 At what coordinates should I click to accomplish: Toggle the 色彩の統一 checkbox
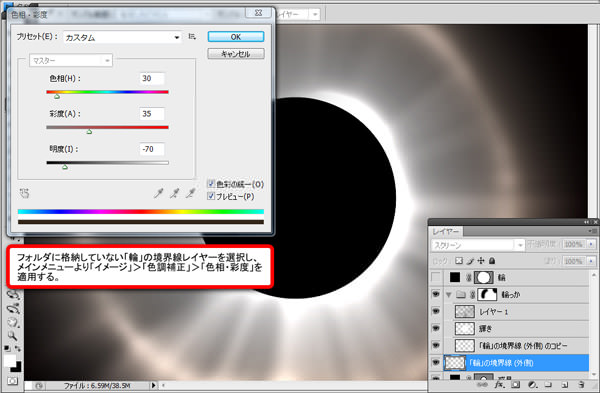(211, 184)
